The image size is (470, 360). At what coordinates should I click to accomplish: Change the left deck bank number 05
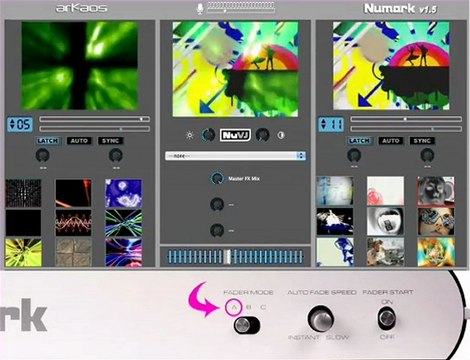point(20,125)
